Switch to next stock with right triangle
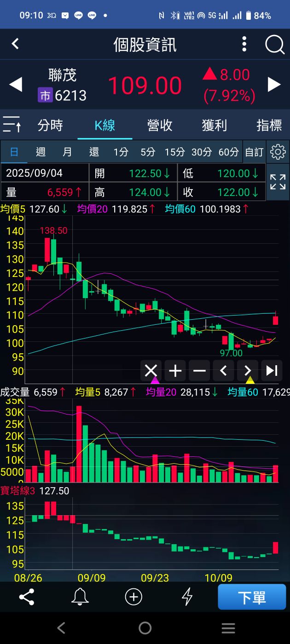This screenshot has width=290, height=644. (274, 84)
